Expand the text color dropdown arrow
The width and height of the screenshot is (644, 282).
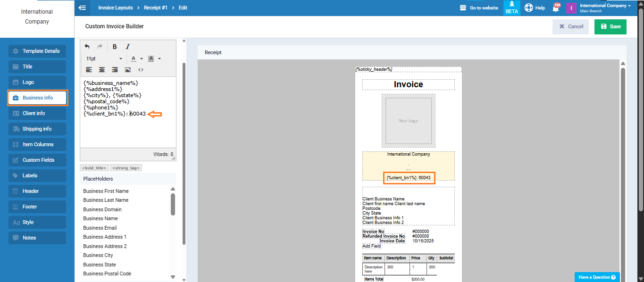tap(142, 59)
